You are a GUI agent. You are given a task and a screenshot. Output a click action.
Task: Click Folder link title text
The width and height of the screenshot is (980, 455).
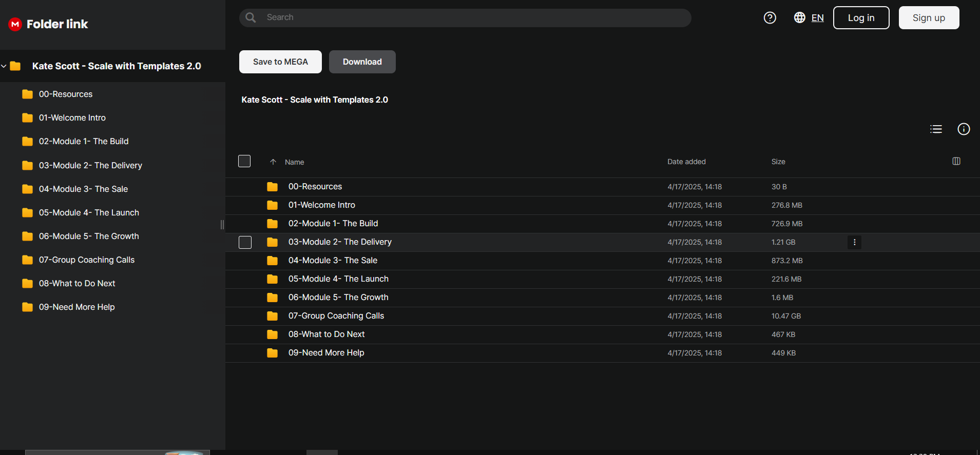[x=57, y=24]
